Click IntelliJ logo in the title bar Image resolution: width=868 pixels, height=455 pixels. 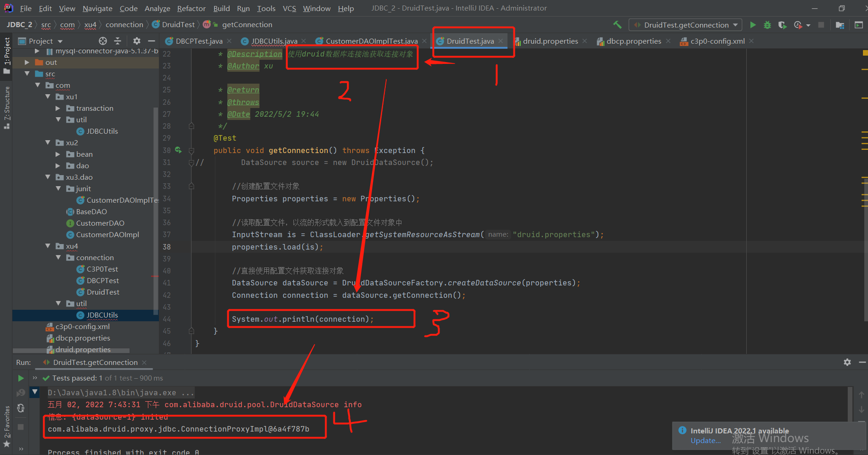click(8, 8)
